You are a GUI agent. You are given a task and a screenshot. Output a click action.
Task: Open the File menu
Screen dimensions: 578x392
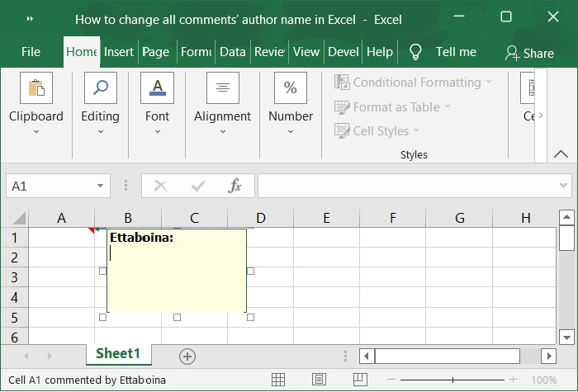pos(31,52)
